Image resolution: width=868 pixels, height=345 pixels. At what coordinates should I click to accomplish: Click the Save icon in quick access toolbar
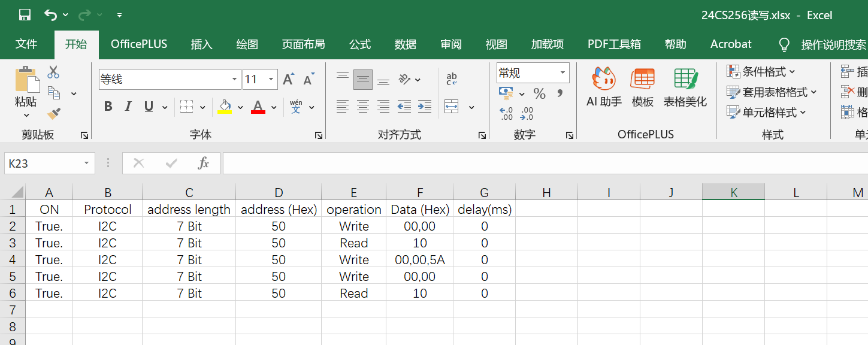25,15
